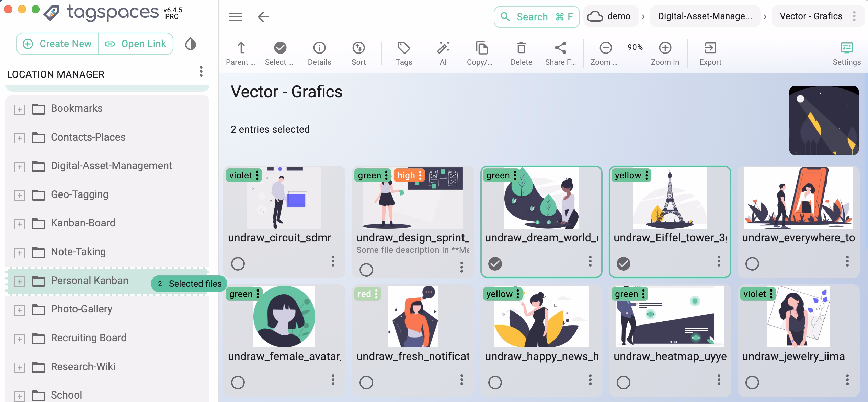The image size is (868, 402).
Task: Select the undraw_circuit_sdmr entry checkbox
Action: click(x=238, y=263)
